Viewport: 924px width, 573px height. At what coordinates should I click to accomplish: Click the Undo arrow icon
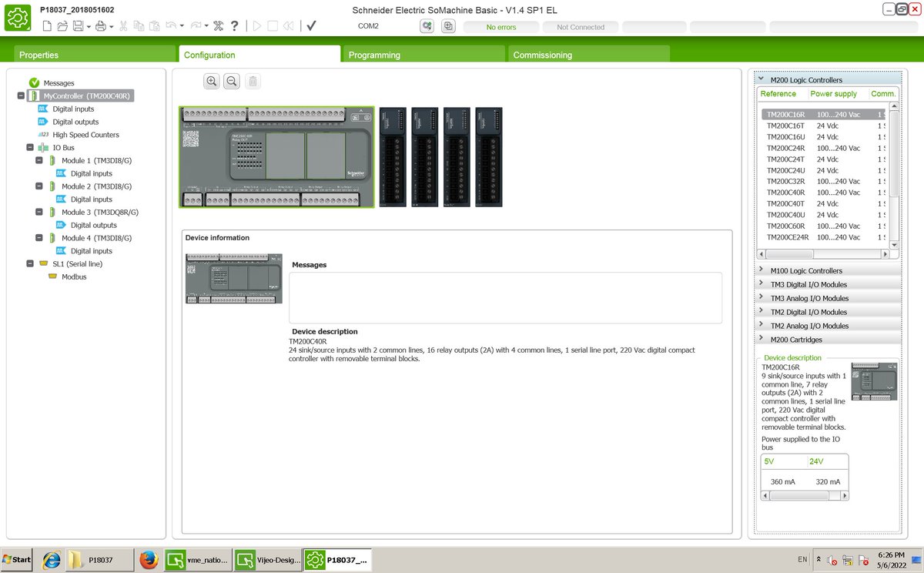coord(171,26)
